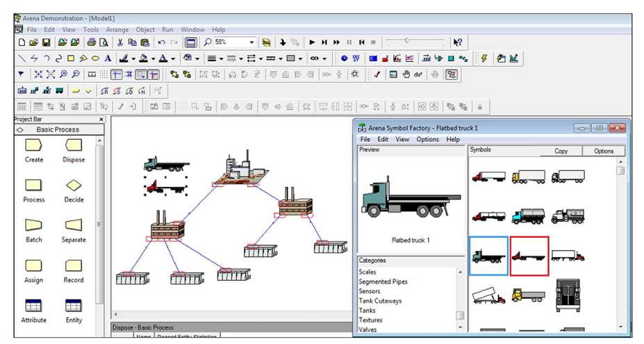Open the zoom percentage dropdown
The image size is (644, 344).
click(x=251, y=42)
